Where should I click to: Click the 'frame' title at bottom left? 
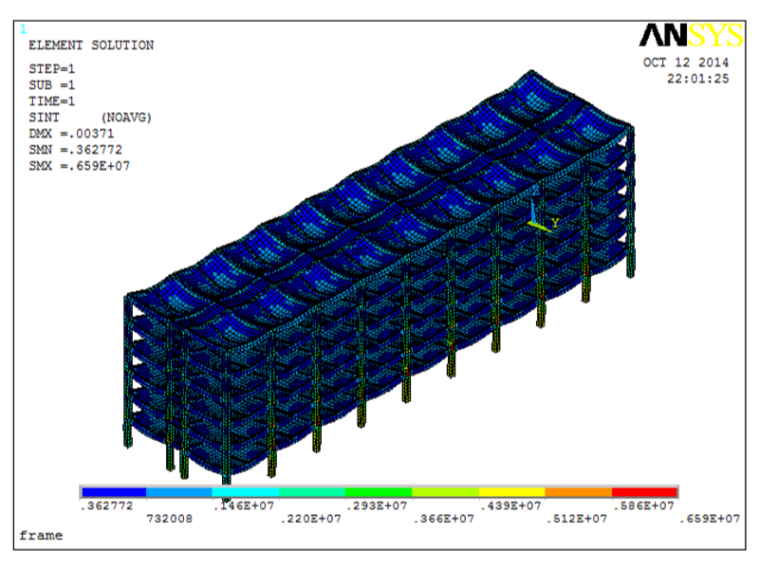coord(41,536)
